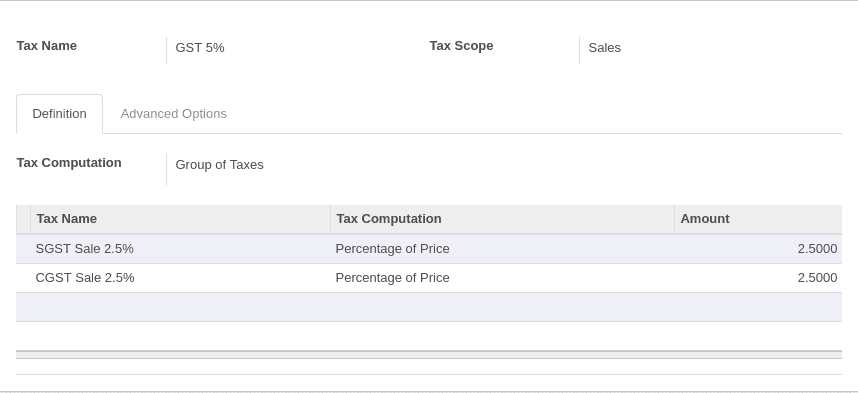This screenshot has height=393, width=858.
Task: Click the Group of Taxes computation value
Action: point(219,165)
